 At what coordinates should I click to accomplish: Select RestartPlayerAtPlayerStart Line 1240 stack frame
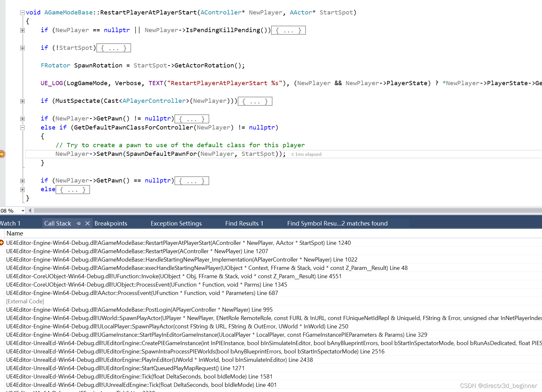(x=178, y=243)
